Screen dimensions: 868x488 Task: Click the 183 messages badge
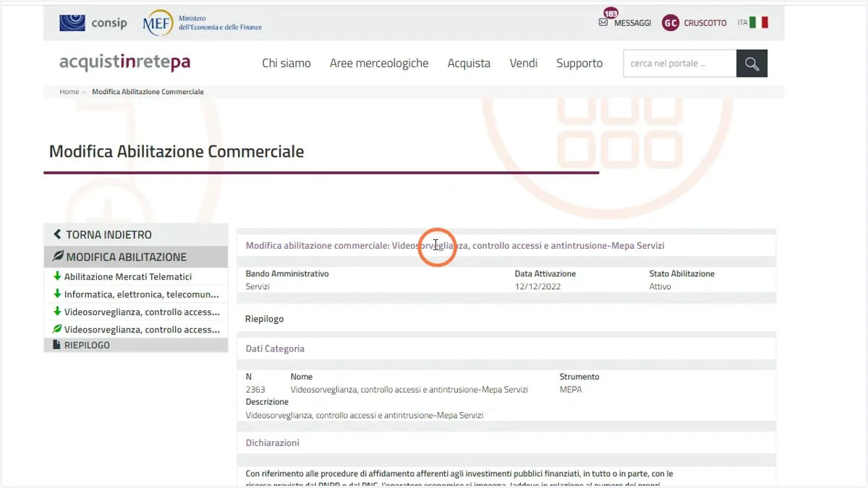coord(610,13)
